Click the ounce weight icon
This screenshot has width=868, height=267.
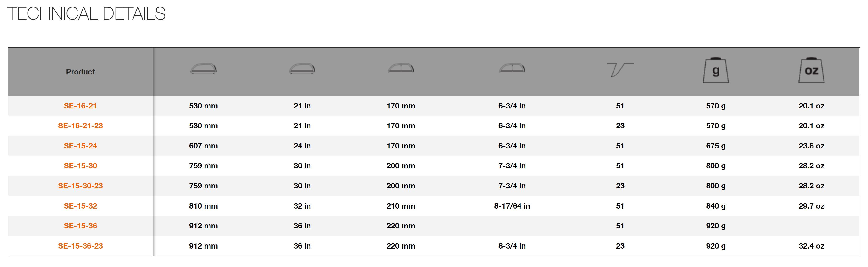pos(811,70)
